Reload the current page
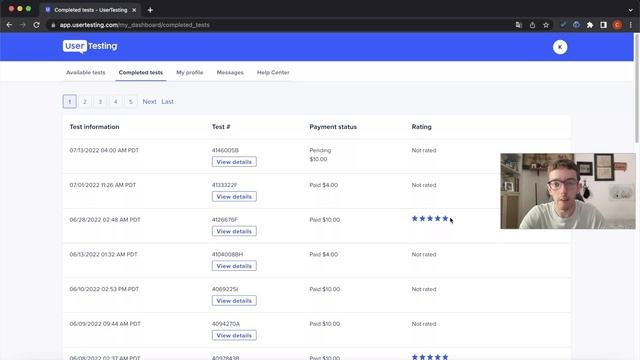This screenshot has width=640, height=360. (36, 25)
